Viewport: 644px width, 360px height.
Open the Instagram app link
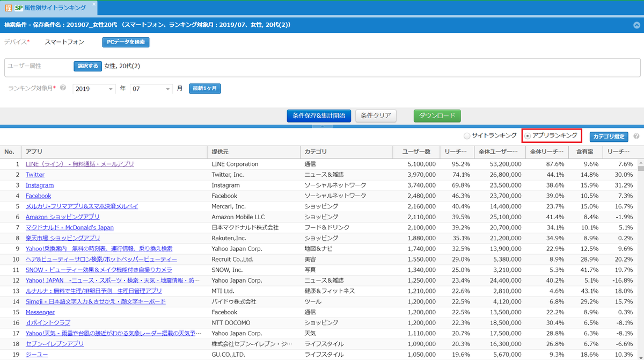point(40,185)
